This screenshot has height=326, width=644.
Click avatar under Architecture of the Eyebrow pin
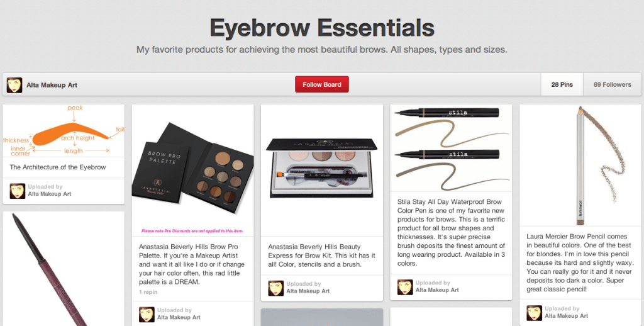pyautogui.click(x=18, y=191)
